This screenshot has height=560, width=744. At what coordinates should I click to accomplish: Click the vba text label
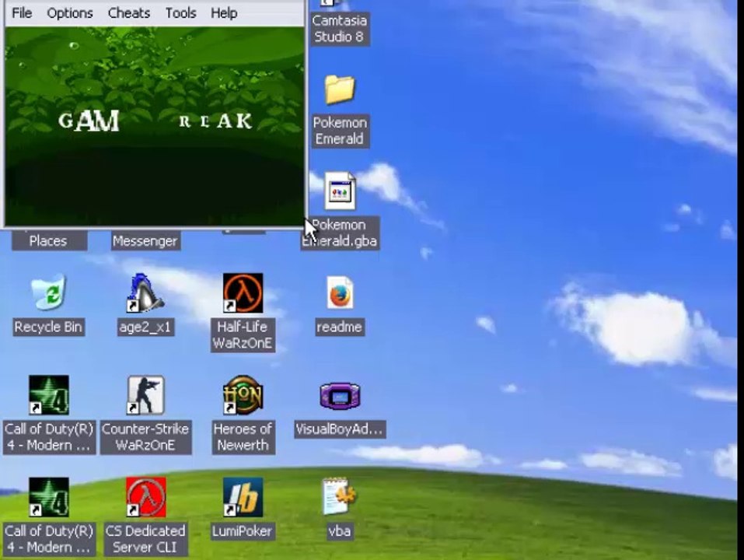339,530
